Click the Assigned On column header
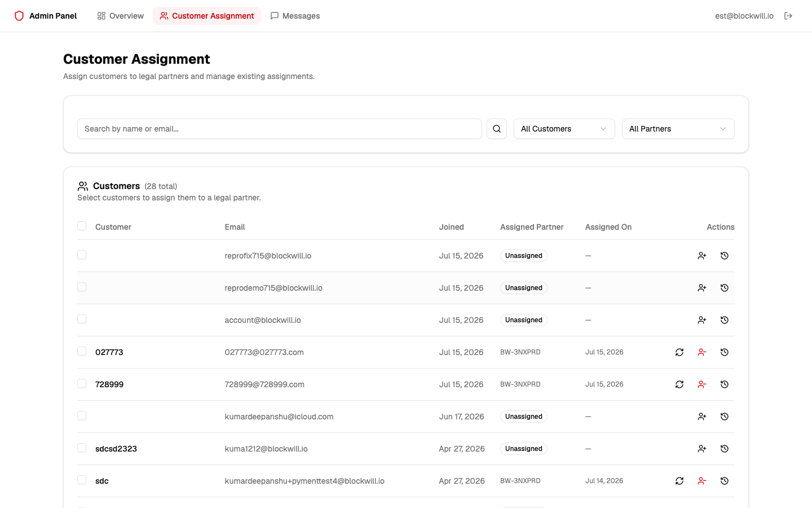 [x=608, y=227]
